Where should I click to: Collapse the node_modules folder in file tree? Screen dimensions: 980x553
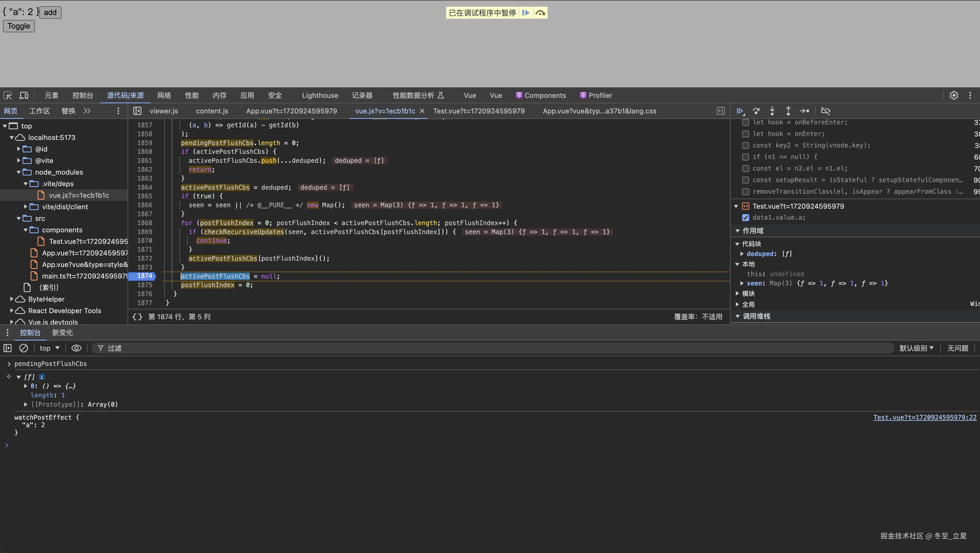[19, 172]
